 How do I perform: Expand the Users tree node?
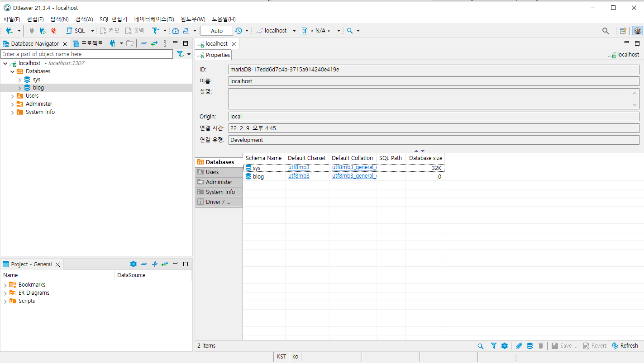tap(12, 96)
